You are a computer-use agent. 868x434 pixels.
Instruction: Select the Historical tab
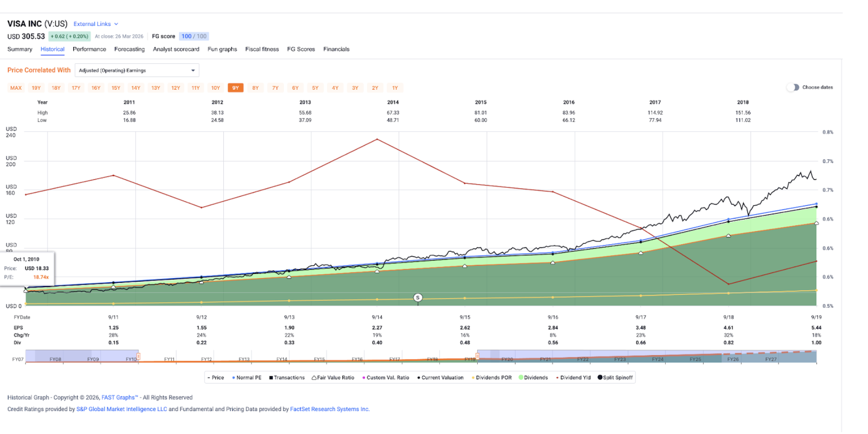click(x=53, y=49)
